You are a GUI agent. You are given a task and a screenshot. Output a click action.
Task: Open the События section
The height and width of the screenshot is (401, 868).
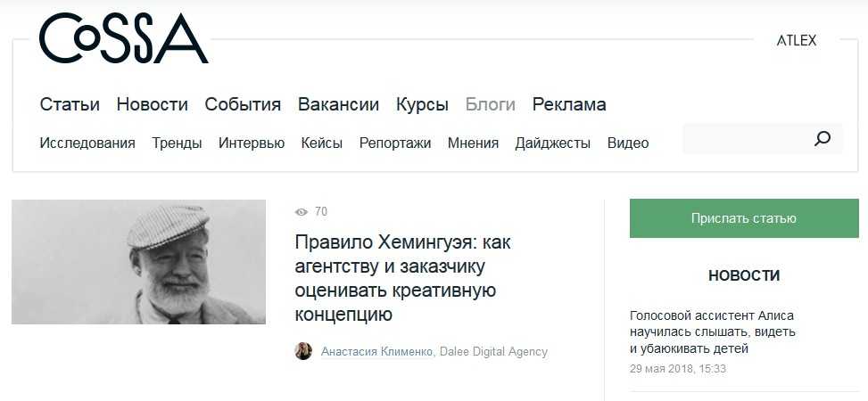[243, 104]
